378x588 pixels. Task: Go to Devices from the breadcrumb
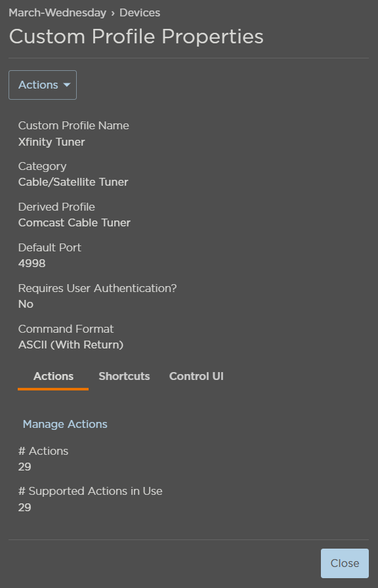(139, 12)
